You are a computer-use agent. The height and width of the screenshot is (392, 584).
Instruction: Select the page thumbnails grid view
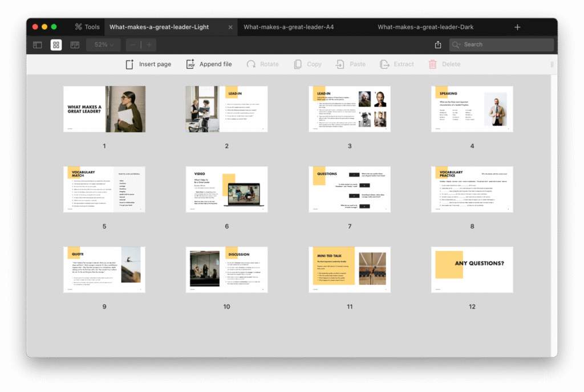click(x=56, y=44)
